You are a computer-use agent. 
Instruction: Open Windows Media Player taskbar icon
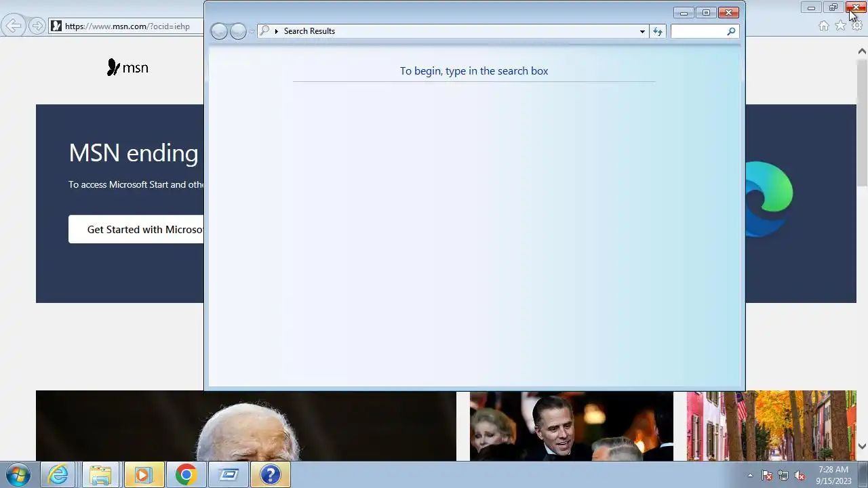pos(143,474)
